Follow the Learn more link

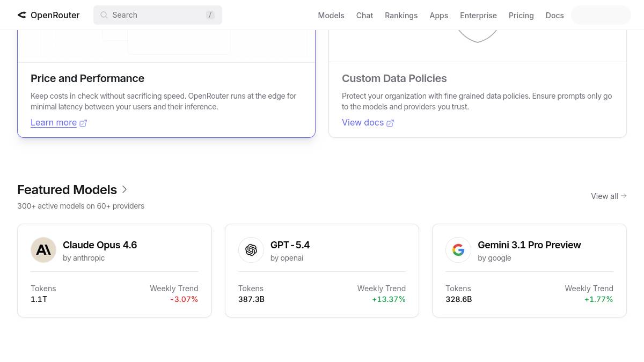click(54, 123)
